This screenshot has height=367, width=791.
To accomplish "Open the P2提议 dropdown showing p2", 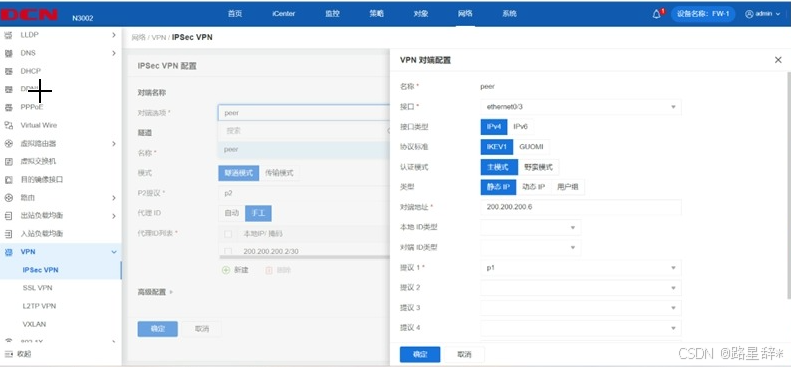I will 304,193.
